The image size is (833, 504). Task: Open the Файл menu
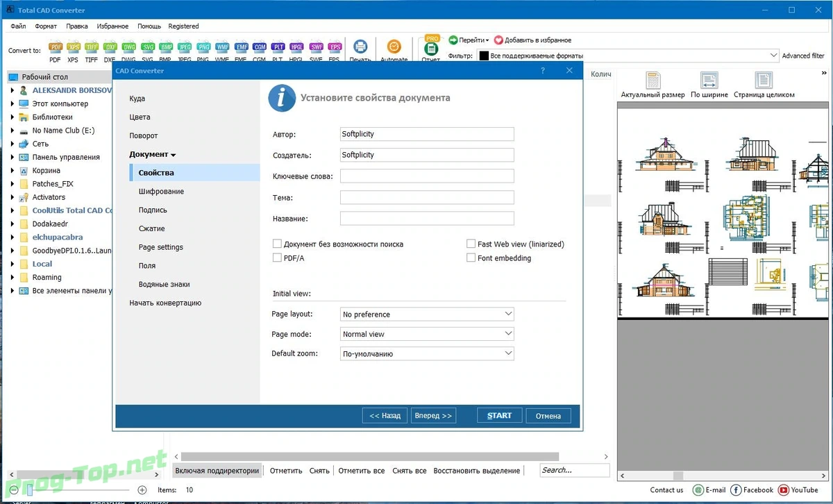[19, 26]
